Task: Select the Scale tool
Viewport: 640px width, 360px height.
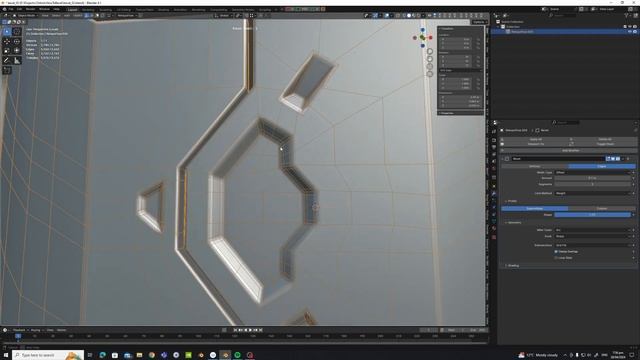Action: tap(7, 51)
